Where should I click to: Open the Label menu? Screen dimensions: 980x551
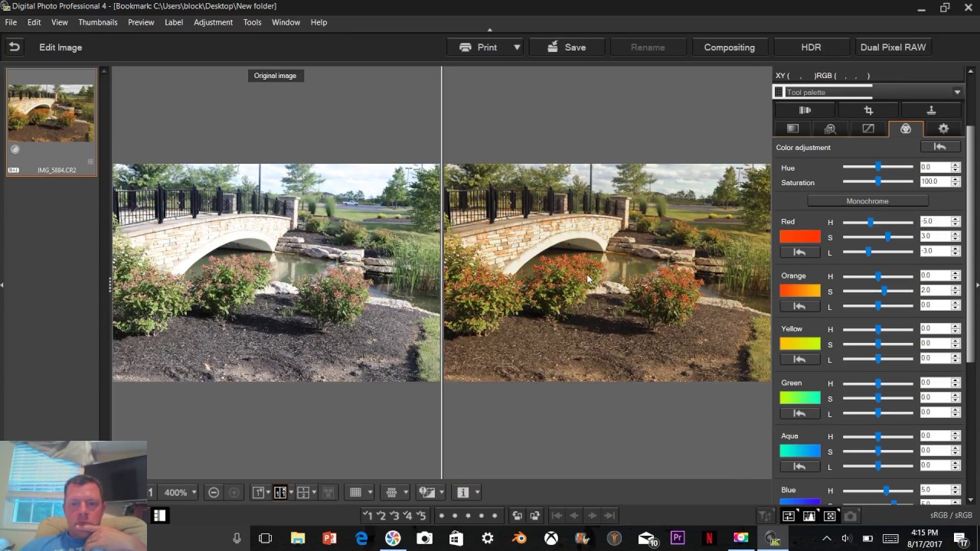tap(174, 22)
